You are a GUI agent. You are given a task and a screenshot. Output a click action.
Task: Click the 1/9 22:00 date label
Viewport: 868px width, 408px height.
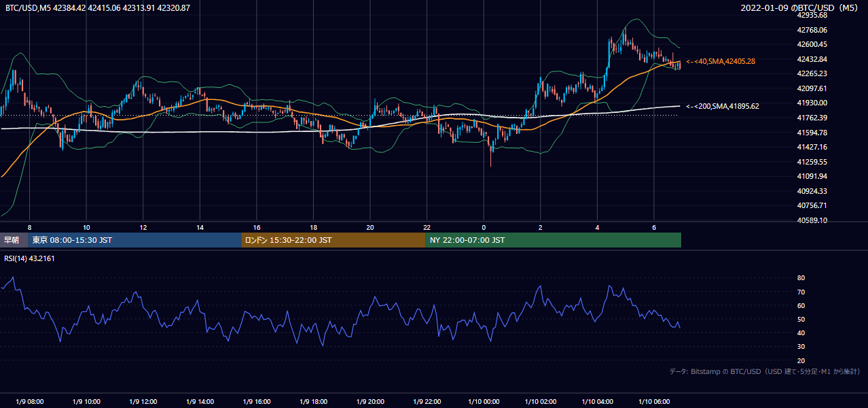[427, 402]
